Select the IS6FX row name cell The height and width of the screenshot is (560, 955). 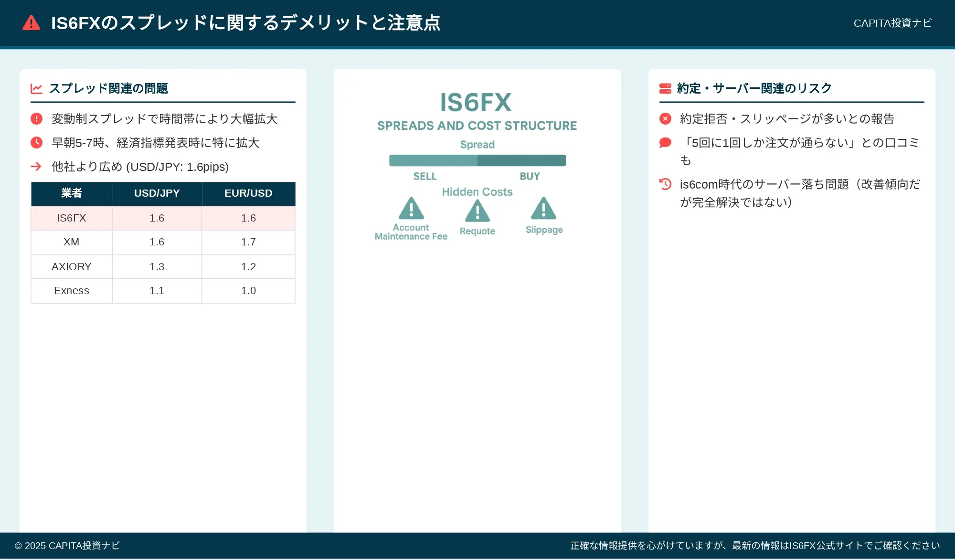pos(72,218)
